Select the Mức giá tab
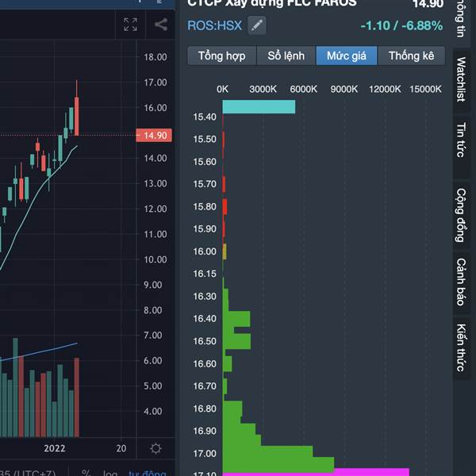476x476 pixels. point(347,56)
